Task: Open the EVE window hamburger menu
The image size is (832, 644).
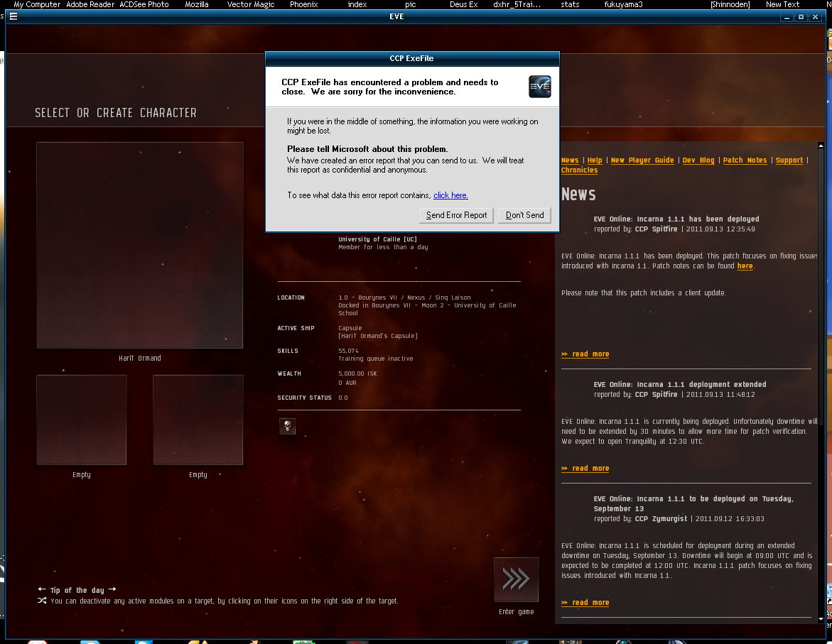Action: pos(13,16)
